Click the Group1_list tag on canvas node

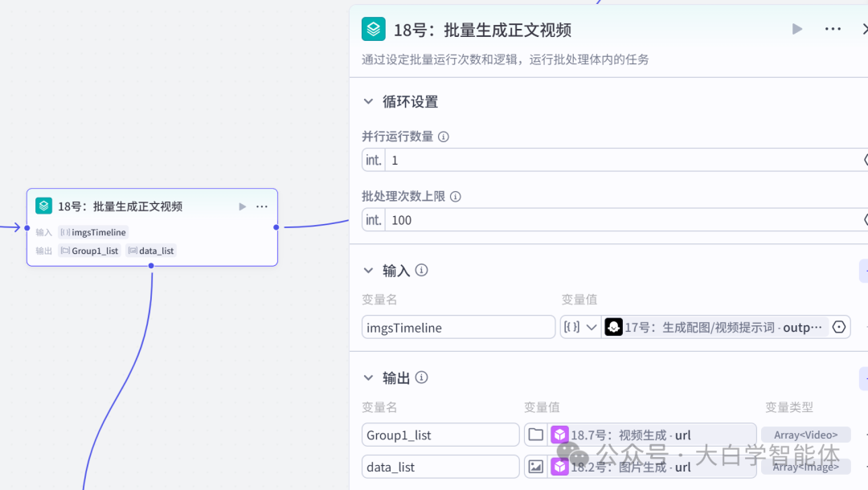tap(90, 251)
